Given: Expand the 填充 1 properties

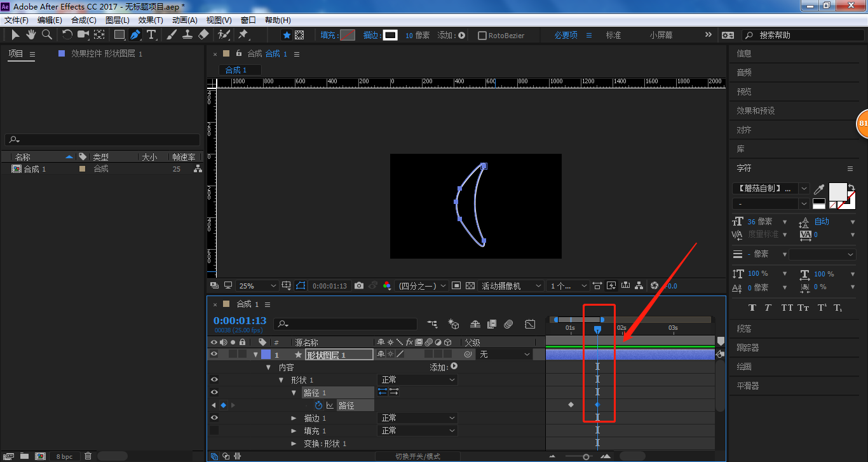Looking at the screenshot, I should point(294,431).
